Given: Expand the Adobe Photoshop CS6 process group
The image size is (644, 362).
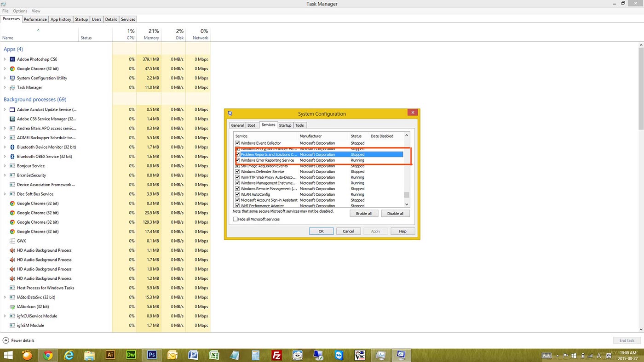Looking at the screenshot, I should pyautogui.click(x=5, y=59).
